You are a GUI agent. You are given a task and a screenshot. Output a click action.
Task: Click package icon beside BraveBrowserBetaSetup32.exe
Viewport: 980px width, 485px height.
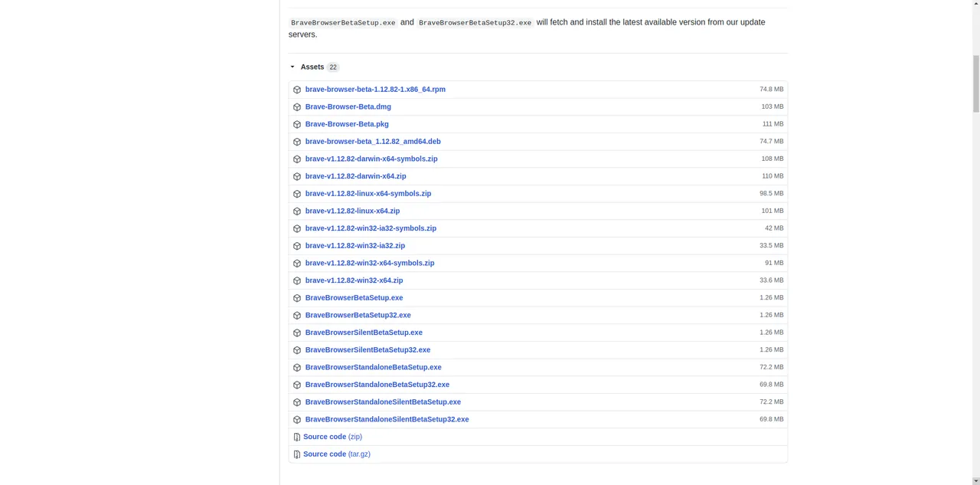pyautogui.click(x=297, y=316)
